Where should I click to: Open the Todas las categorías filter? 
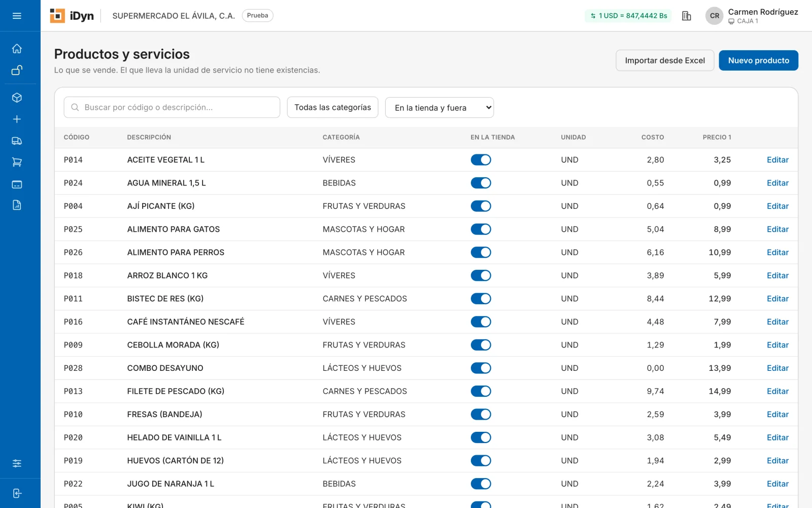(332, 107)
